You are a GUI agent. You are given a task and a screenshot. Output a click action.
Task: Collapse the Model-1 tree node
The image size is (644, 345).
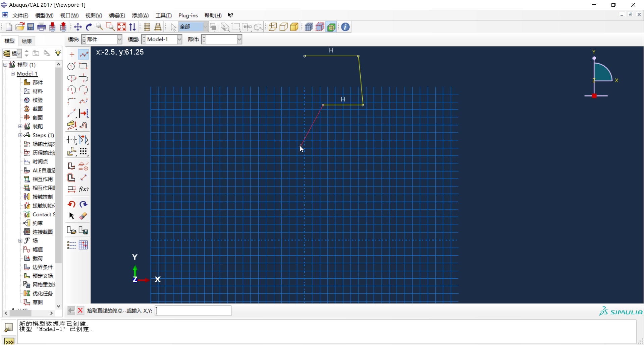tap(13, 74)
